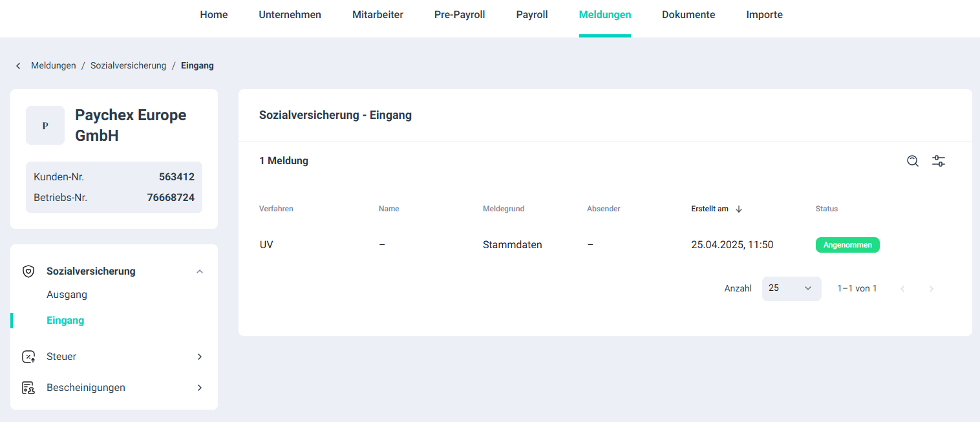
Task: Click the search icon above the table
Action: [912, 161]
